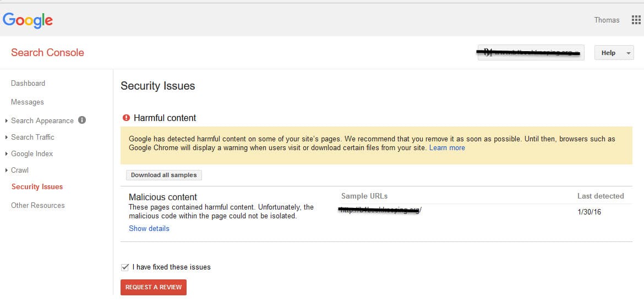
Task: Open the Google apps grid icon
Action: click(x=636, y=20)
